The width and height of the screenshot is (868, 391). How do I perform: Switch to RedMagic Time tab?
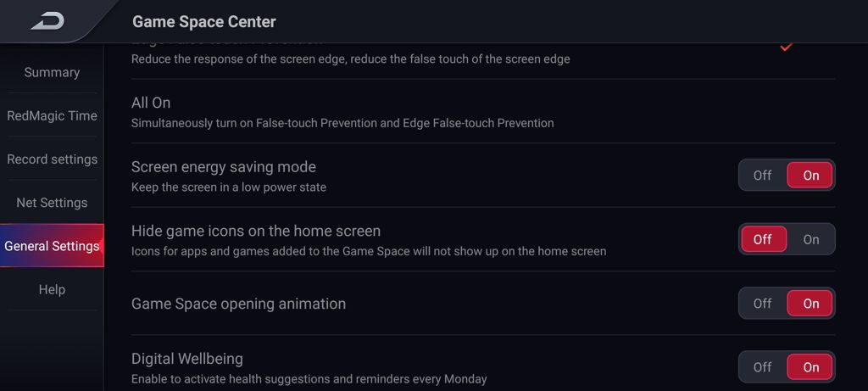52,115
